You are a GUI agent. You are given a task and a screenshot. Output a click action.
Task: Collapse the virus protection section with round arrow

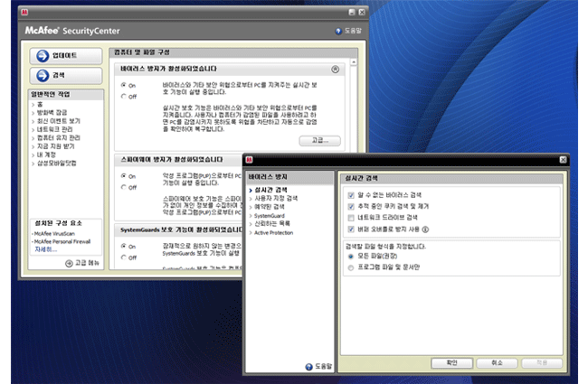(336, 69)
